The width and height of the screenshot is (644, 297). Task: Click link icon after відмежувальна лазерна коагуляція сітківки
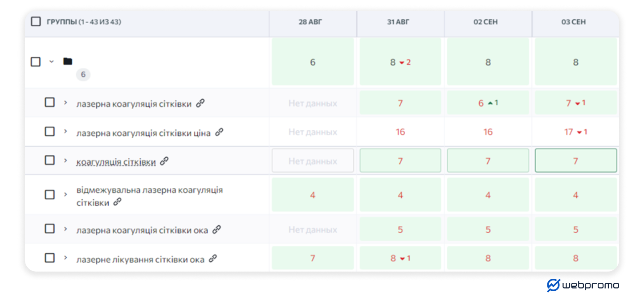tap(117, 202)
